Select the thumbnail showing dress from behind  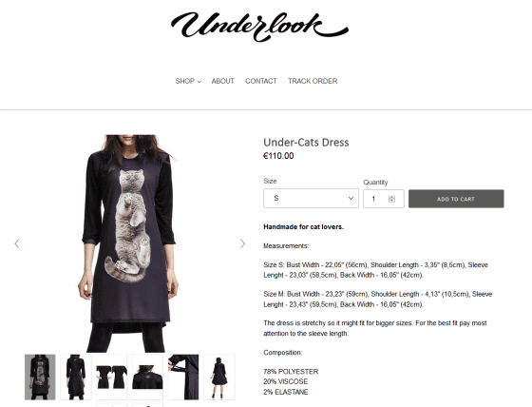point(219,377)
